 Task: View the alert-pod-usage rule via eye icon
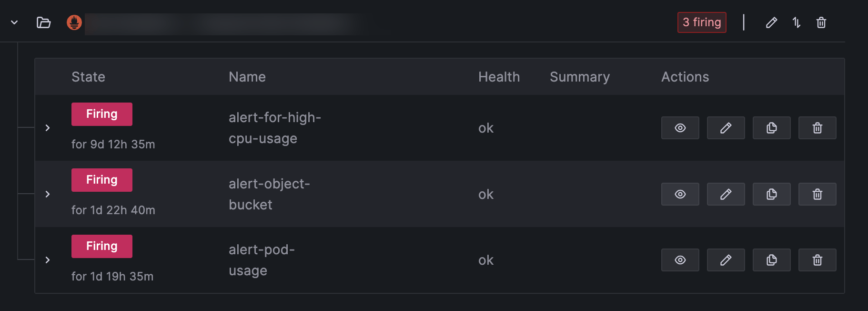[680, 260]
